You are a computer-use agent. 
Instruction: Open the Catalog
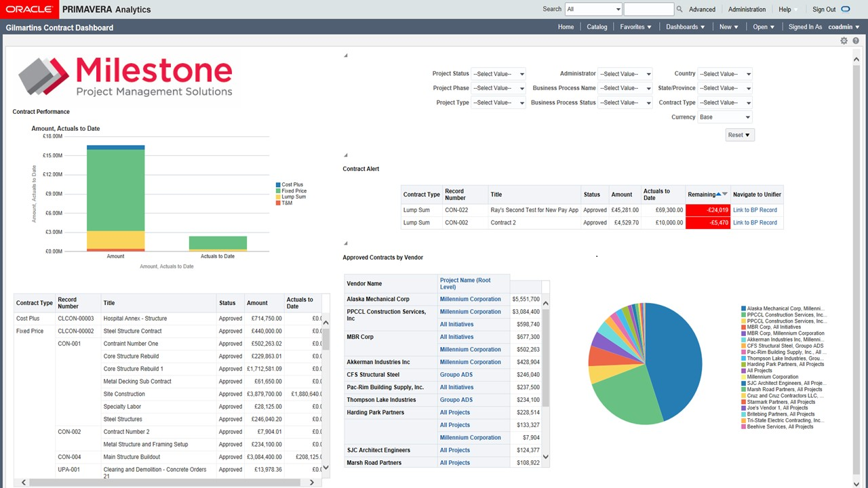click(x=597, y=27)
